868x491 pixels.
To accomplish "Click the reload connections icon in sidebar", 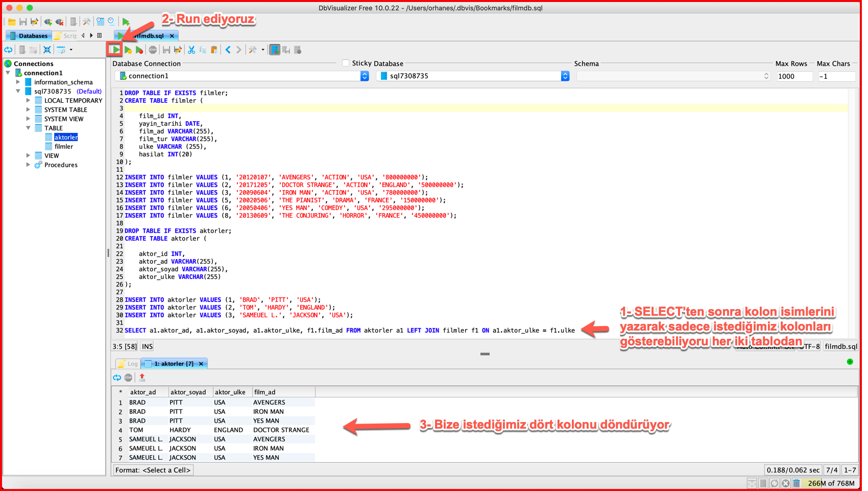I will tap(9, 50).
